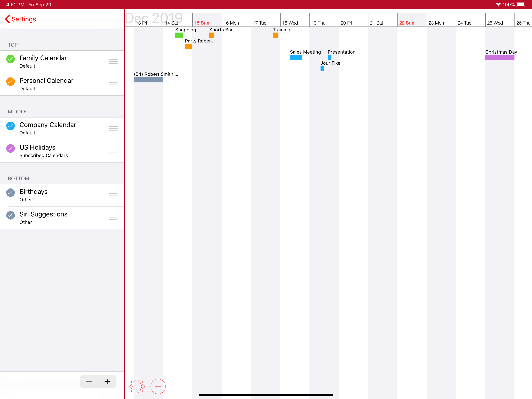Grab the Personal Calendar reorder handle
The width and height of the screenshot is (532, 399).
coord(113,84)
